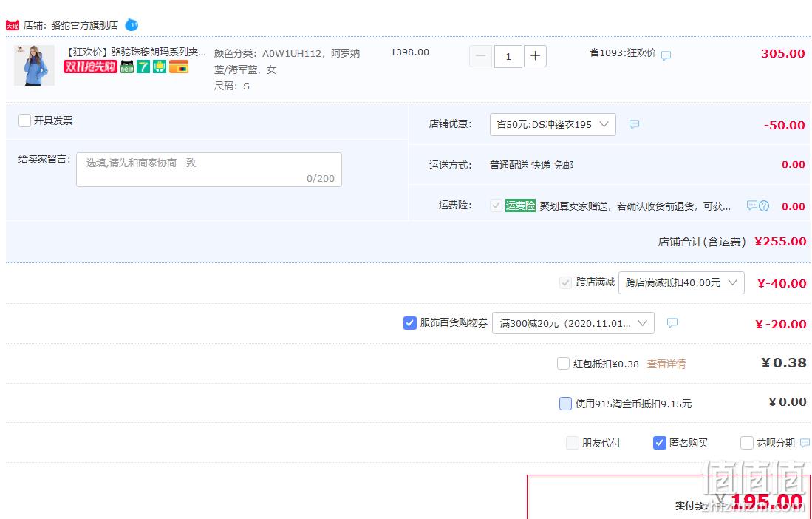The image size is (812, 519).
Task: Click comment icon beside 服饰百货购物券 dropdown
Action: [x=672, y=322]
